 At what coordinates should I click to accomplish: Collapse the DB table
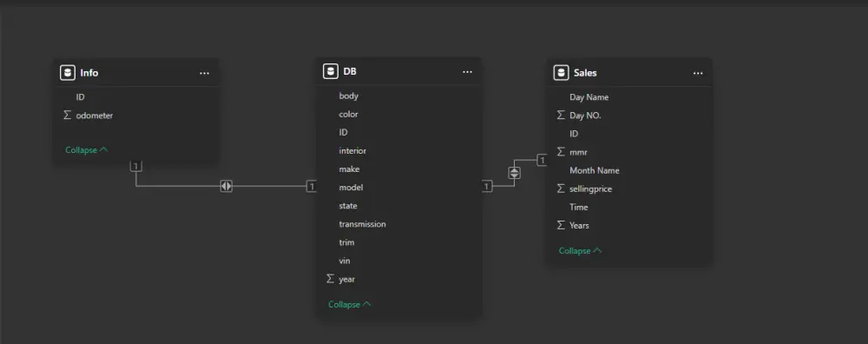tap(349, 305)
